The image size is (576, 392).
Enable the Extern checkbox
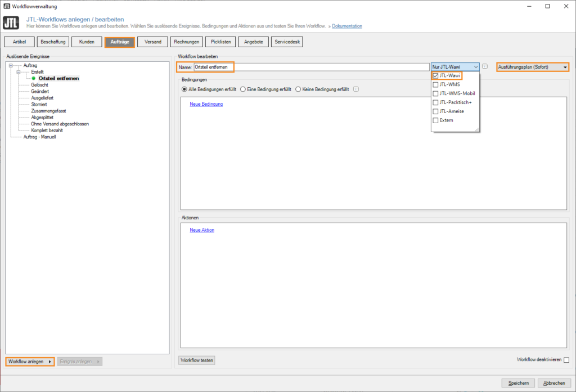click(x=435, y=120)
